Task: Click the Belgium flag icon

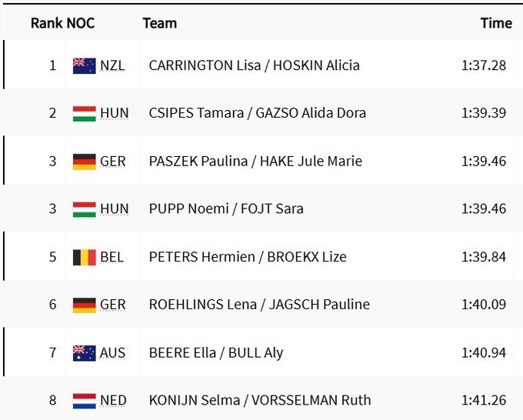Action: point(84,257)
